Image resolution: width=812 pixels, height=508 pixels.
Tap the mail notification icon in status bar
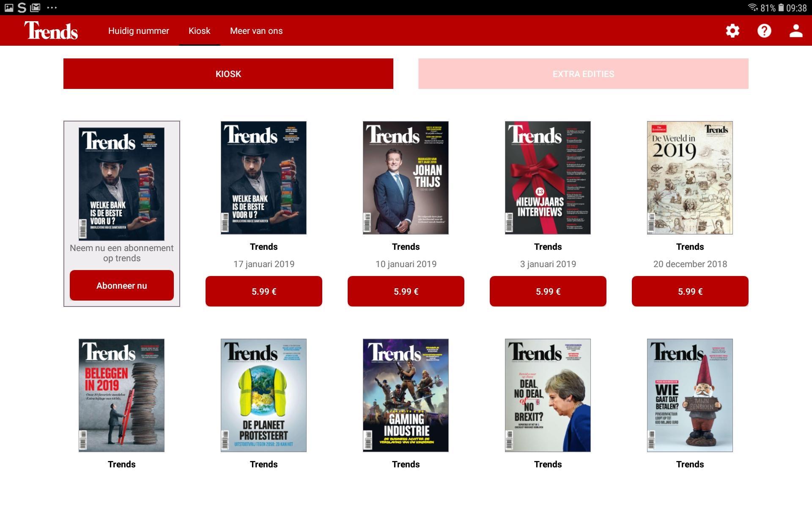pos(36,8)
